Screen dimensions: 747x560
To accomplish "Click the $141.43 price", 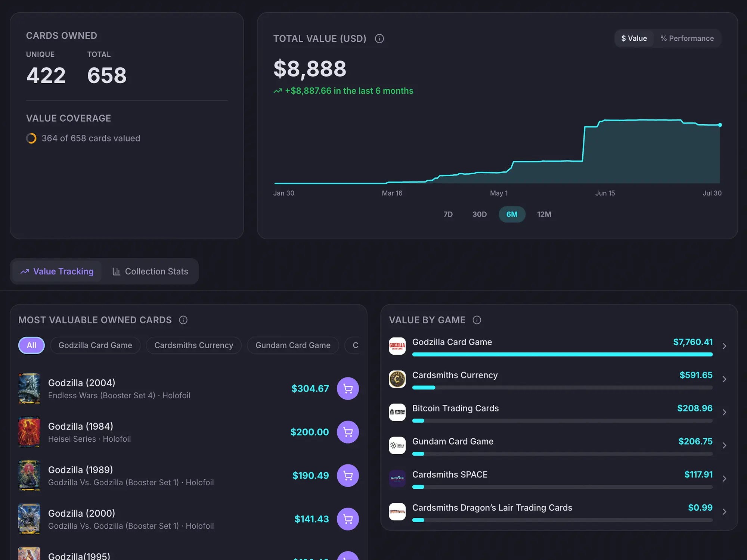I will [311, 519].
